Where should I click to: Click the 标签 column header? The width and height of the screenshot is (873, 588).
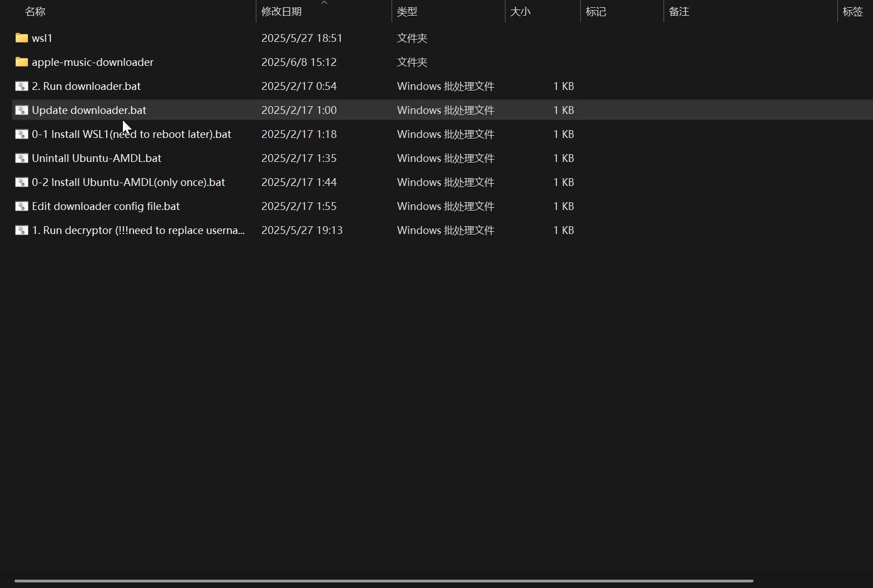[x=853, y=12]
